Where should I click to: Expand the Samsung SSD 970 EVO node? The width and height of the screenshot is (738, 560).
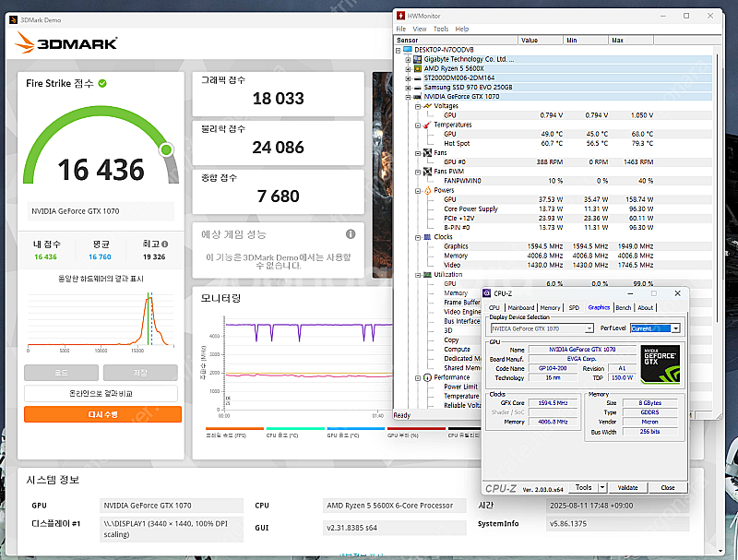coord(408,88)
